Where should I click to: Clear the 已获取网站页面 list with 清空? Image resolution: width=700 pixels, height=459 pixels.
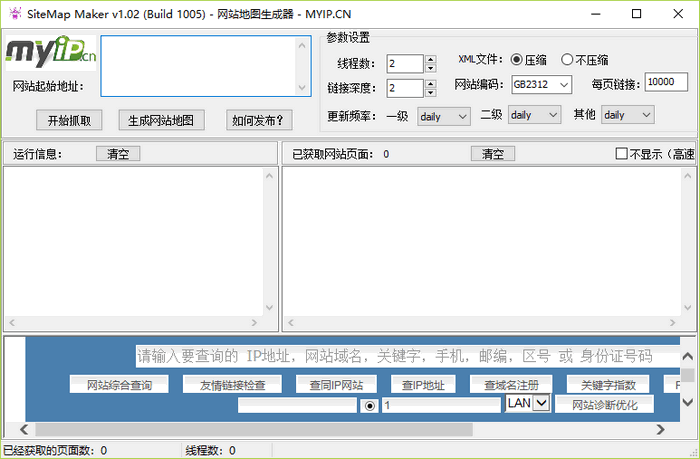click(x=493, y=154)
